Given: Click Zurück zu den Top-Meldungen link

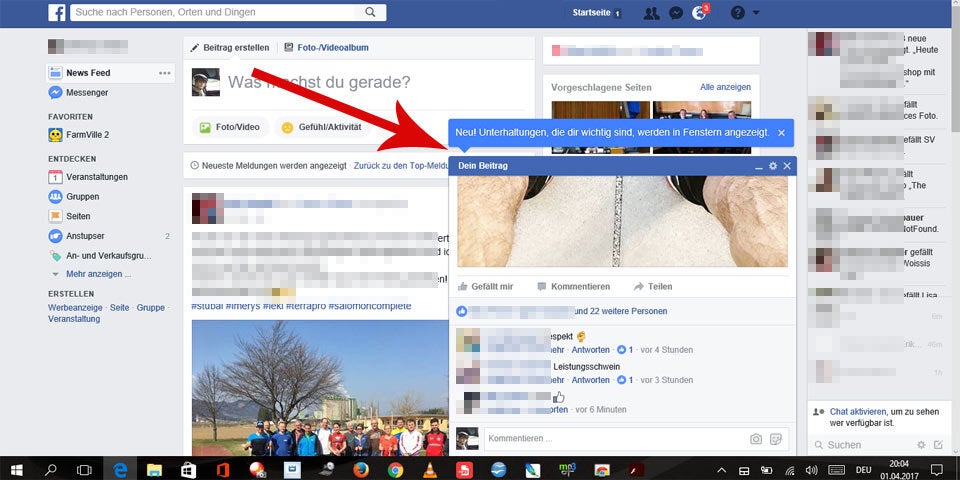Looking at the screenshot, I should (x=402, y=165).
